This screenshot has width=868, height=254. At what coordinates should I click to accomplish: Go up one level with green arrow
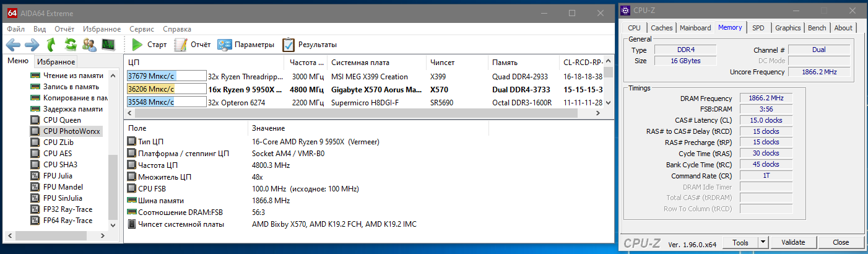[x=51, y=45]
